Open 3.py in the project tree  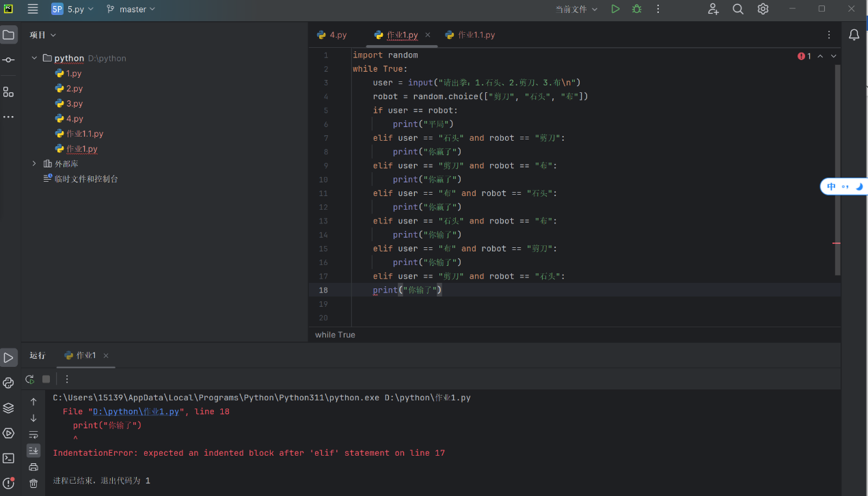click(74, 103)
